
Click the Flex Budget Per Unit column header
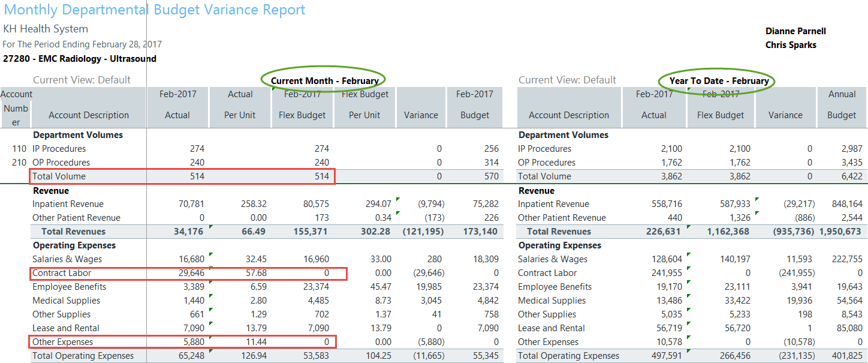(364, 104)
